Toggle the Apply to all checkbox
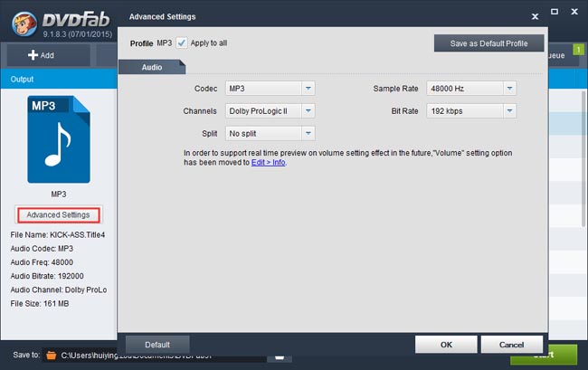This screenshot has height=370, width=588. point(182,43)
